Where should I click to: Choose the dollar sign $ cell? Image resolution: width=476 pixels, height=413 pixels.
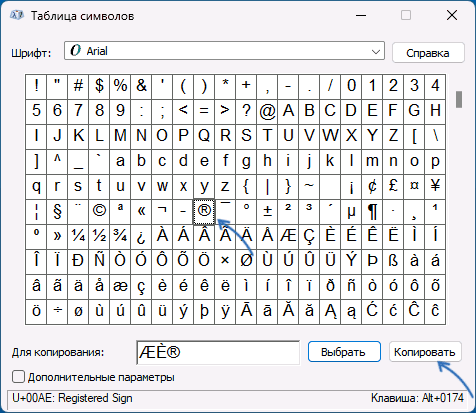click(99, 87)
